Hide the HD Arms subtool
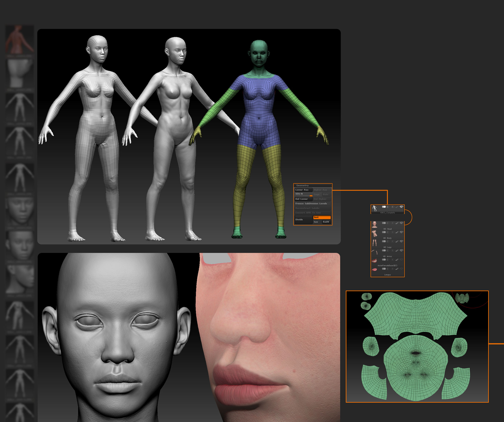The width and height of the screenshot is (504, 422). 402,251
